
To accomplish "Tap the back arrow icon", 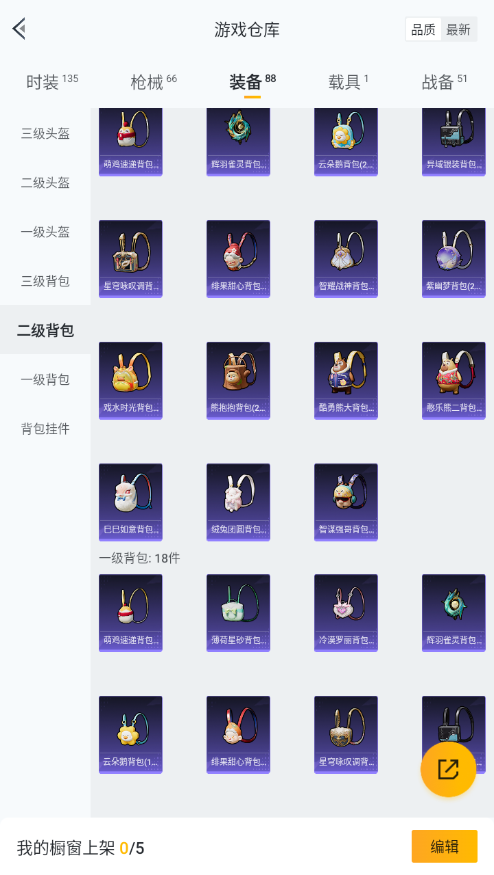I will 20,29.
